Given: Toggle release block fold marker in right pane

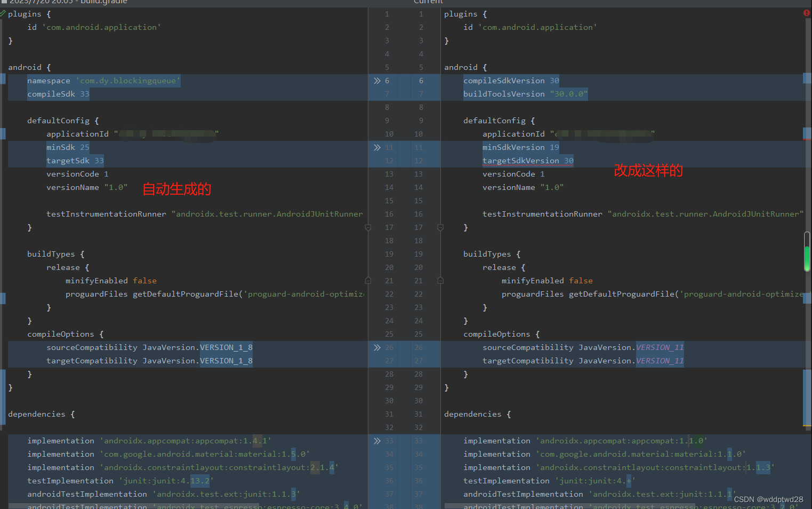Looking at the screenshot, I should (440, 280).
